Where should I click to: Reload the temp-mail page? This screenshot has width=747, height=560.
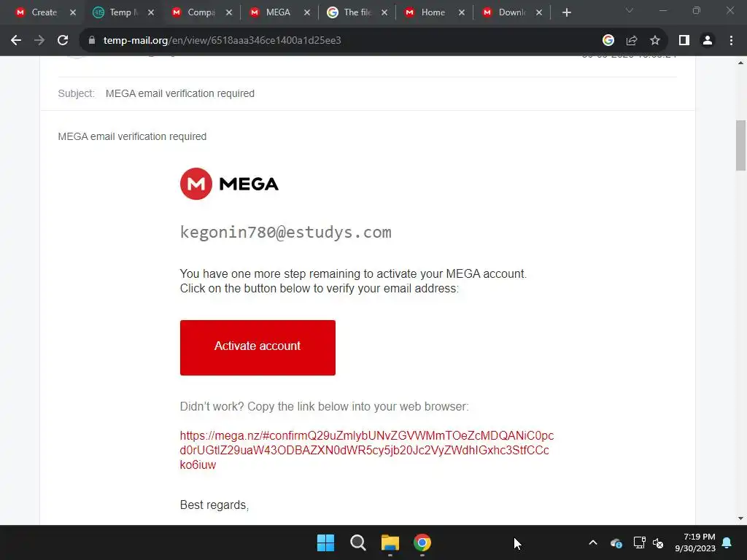click(63, 41)
